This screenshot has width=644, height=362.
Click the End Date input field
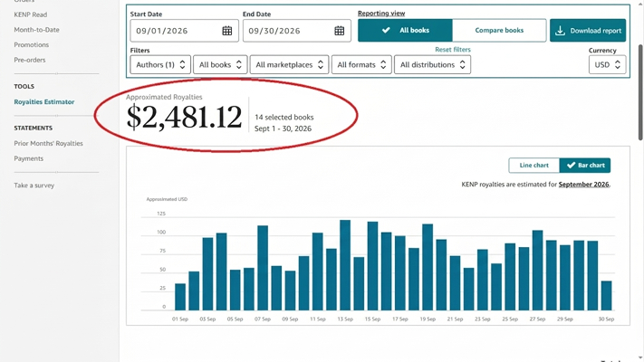pos(296,31)
